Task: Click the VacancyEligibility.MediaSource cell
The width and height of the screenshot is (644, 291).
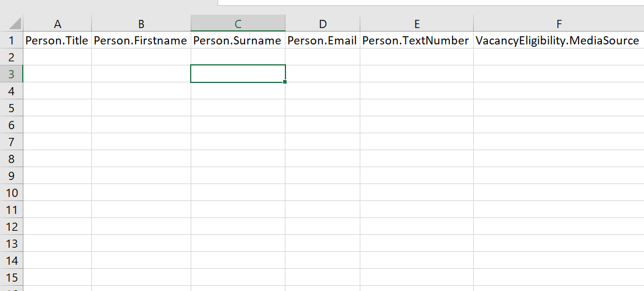Action: pyautogui.click(x=559, y=41)
